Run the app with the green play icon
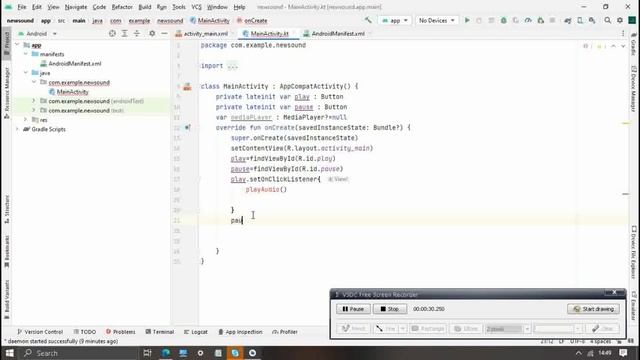The width and height of the screenshot is (640, 360). click(467, 20)
